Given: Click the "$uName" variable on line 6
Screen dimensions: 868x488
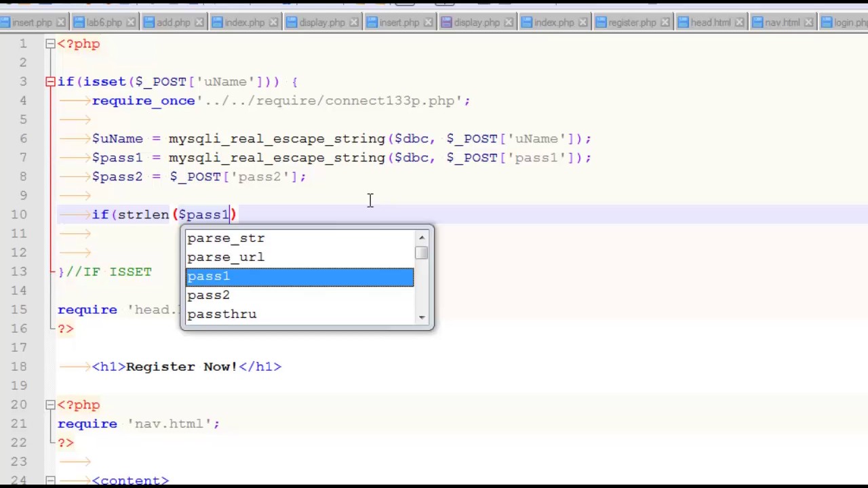Looking at the screenshot, I should (117, 139).
